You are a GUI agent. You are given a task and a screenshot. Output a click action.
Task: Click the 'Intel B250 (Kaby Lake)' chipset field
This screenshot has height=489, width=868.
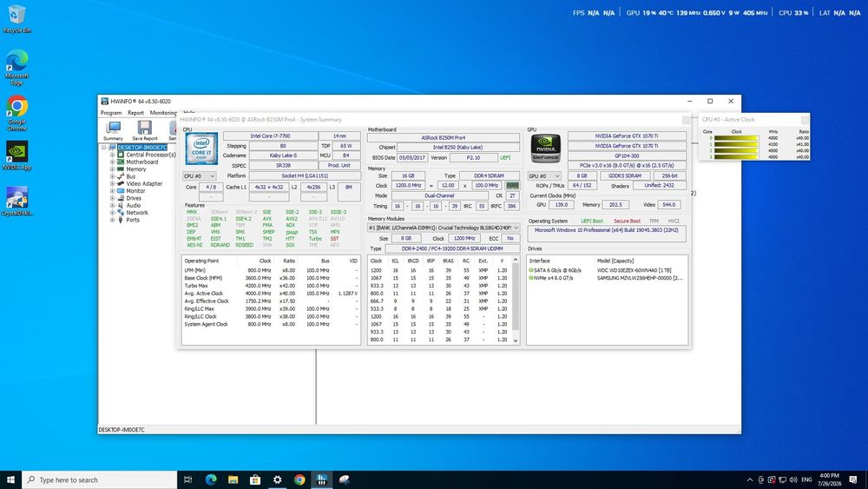pos(457,148)
